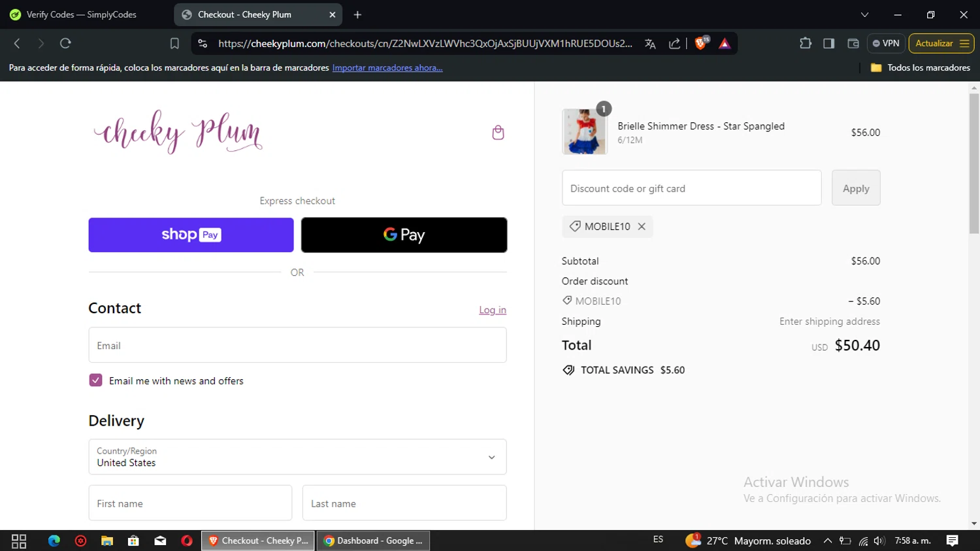Image resolution: width=980 pixels, height=551 pixels.
Task: Open Microsoft Store taskbar icon
Action: (133, 541)
